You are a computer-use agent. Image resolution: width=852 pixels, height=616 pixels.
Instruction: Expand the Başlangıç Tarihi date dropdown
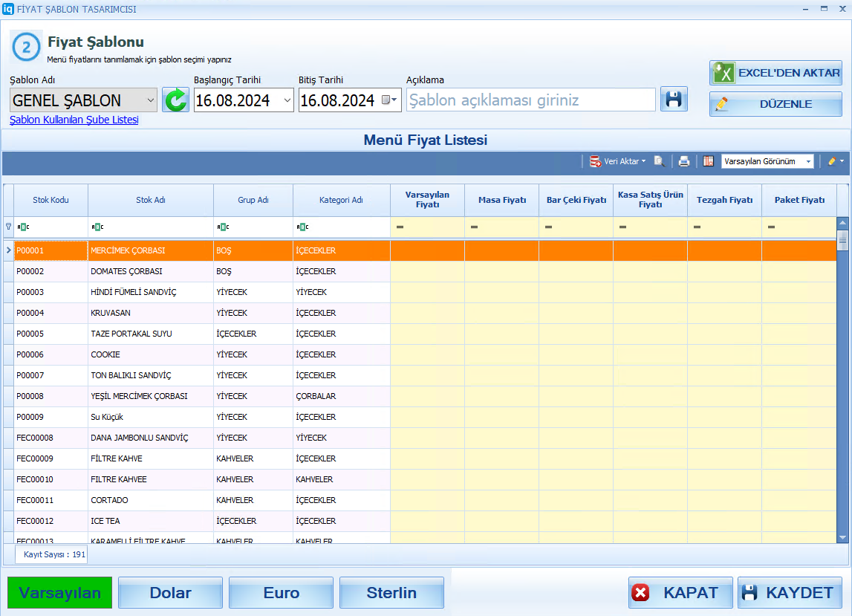287,100
